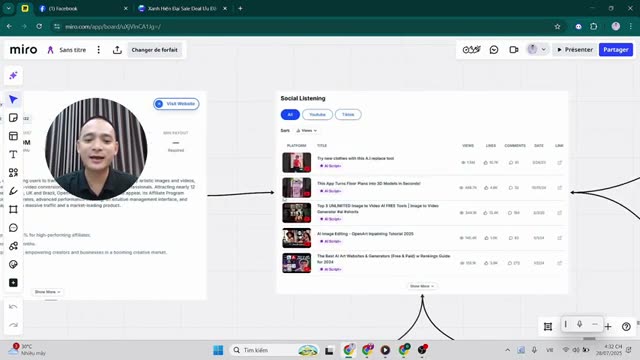Reload the page in the browser
Viewport: 640px width, 360px height.
pos(39,27)
